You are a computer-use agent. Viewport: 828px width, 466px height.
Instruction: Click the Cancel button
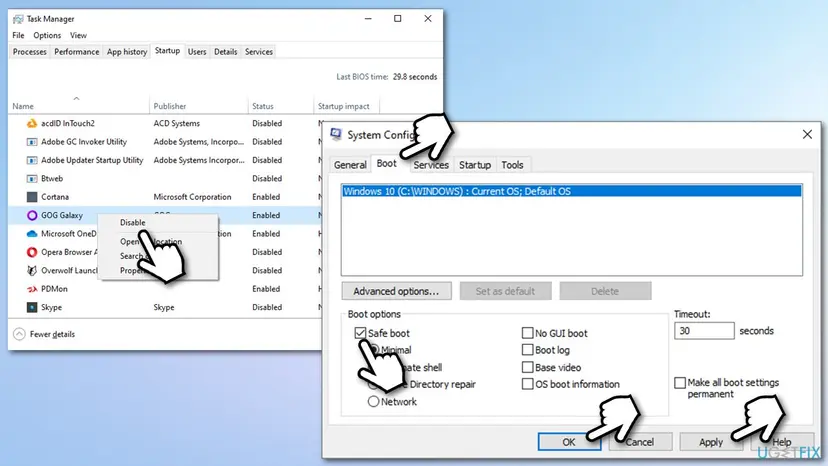click(640, 442)
